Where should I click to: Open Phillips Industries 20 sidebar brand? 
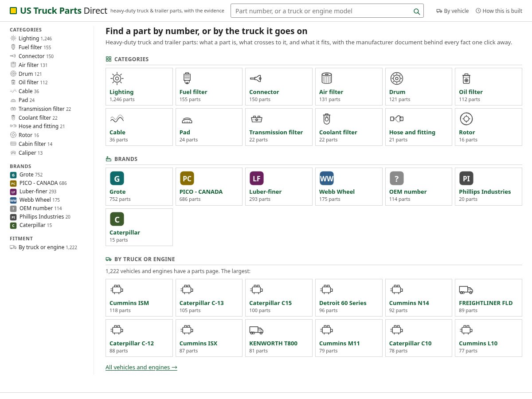[x=40, y=216]
